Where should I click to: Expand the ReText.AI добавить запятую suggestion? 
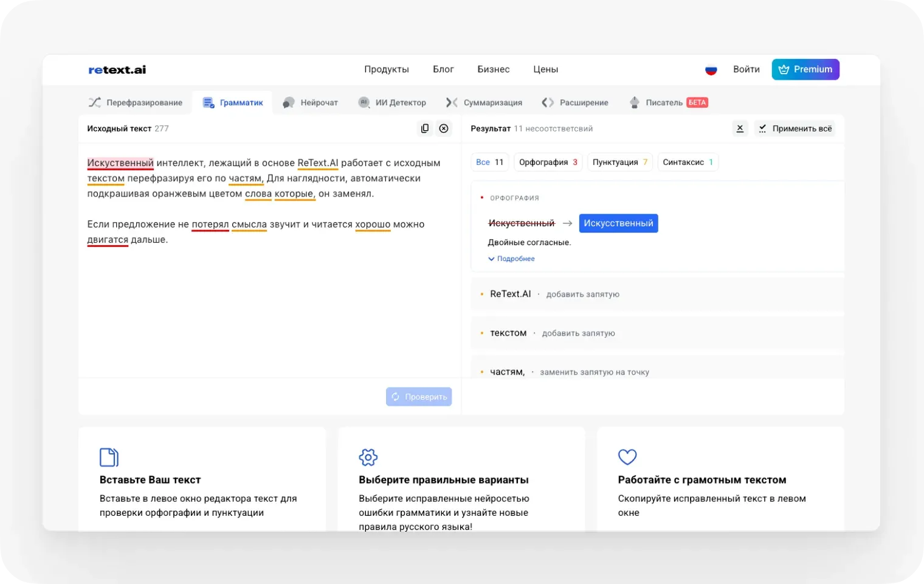(657, 294)
